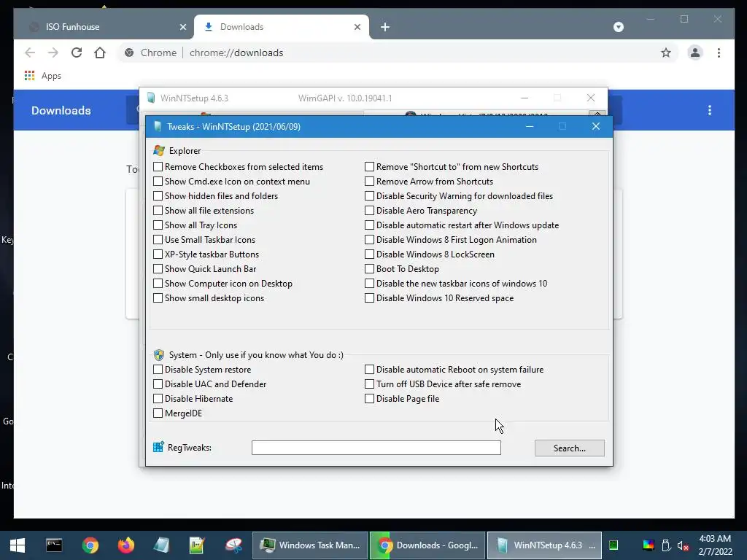Tick Disable automatic restart after Windows update

pyautogui.click(x=462, y=225)
